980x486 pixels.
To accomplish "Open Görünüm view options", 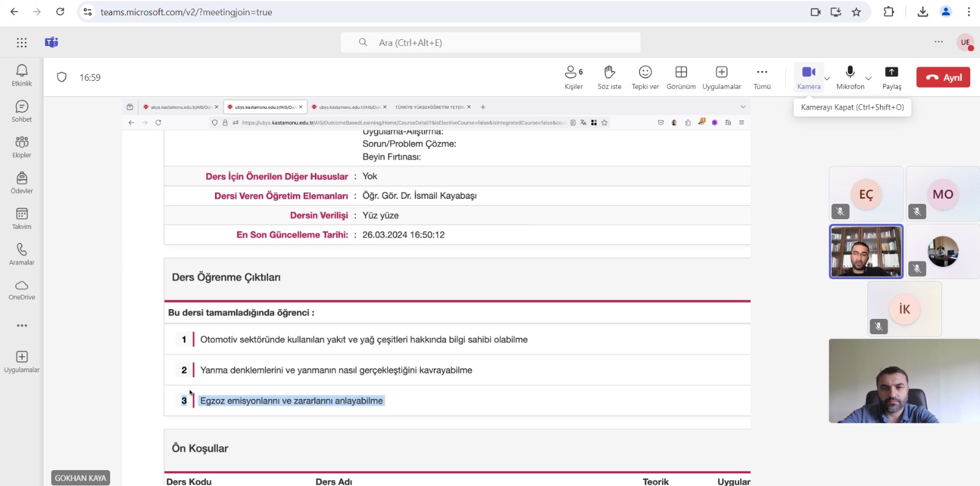I will coord(681,77).
